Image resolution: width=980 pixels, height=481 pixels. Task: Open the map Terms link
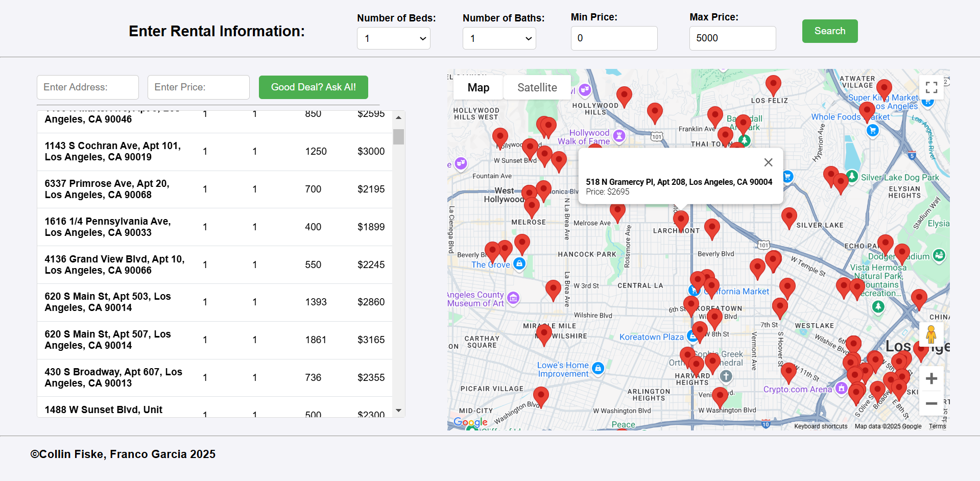click(x=937, y=426)
